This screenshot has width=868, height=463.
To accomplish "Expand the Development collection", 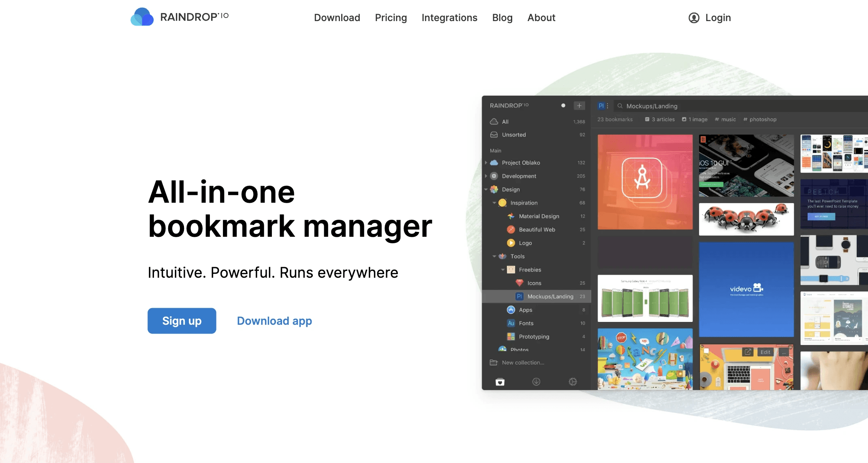I will point(486,176).
